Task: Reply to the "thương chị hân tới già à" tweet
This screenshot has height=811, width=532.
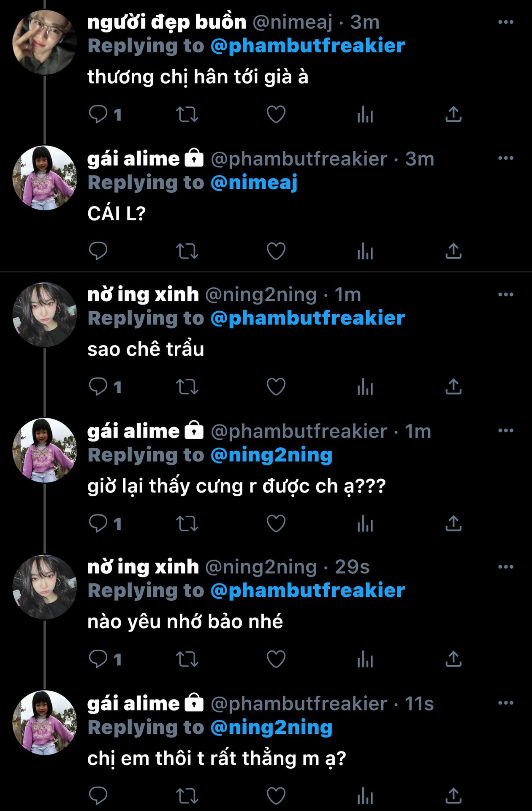Action: (98, 114)
